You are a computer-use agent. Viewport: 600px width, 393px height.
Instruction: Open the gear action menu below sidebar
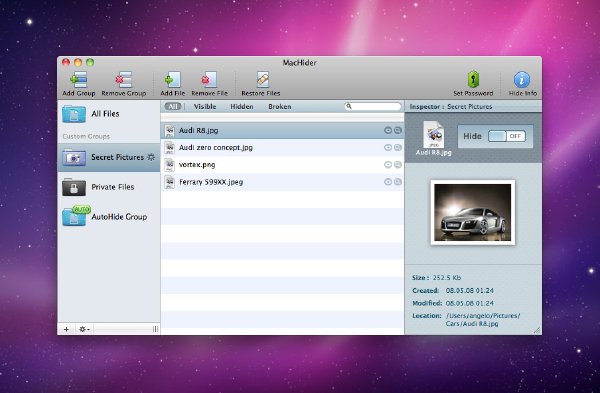[x=84, y=329]
